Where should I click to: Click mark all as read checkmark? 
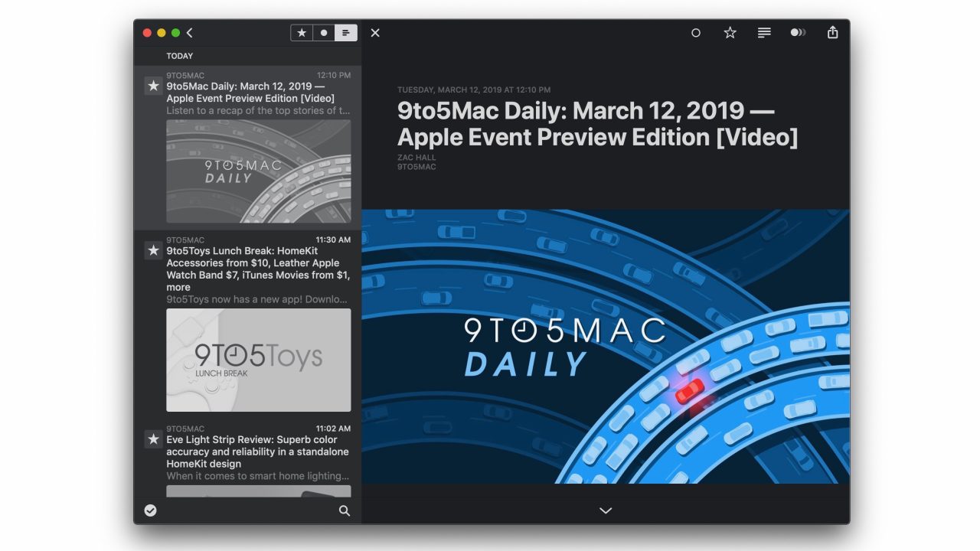click(x=151, y=510)
